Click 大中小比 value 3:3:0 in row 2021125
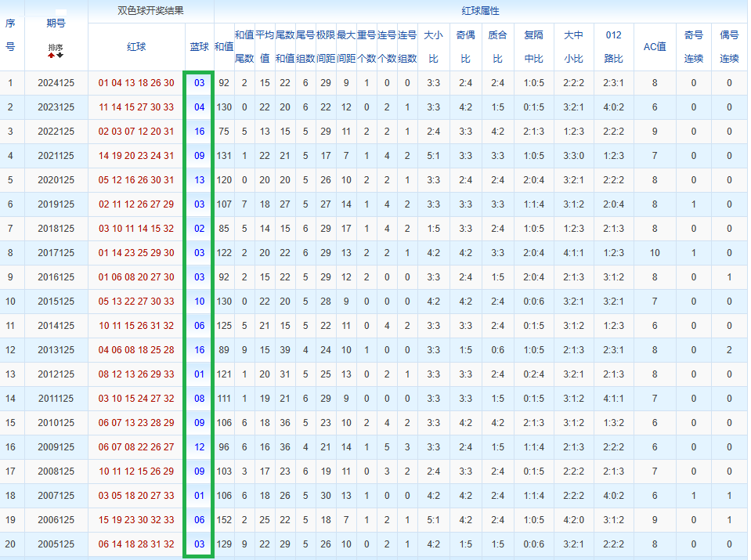Image resolution: width=751 pixels, height=560 pixels. pyautogui.click(x=573, y=156)
